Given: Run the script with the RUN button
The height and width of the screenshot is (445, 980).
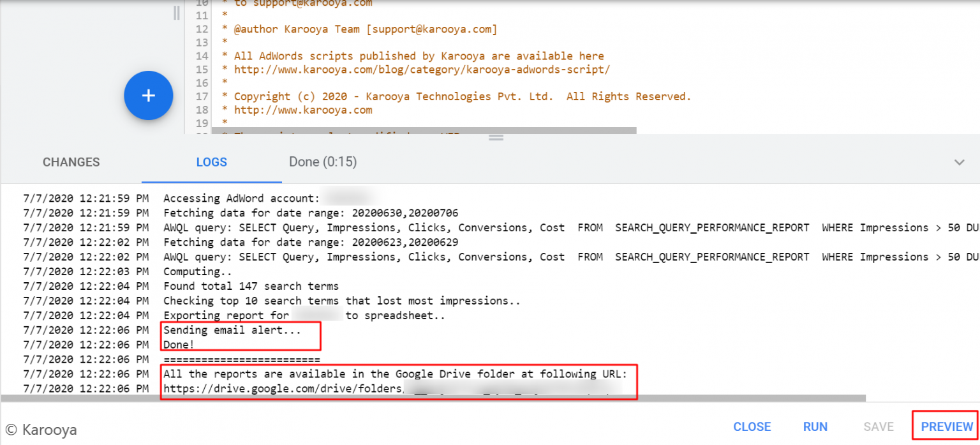Looking at the screenshot, I should click(815, 426).
